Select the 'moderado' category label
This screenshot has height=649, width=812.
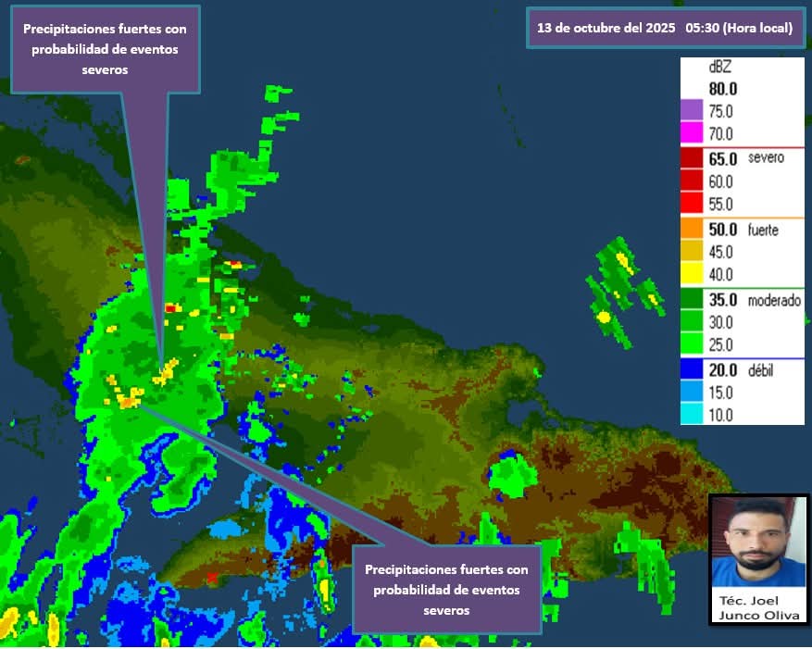[773, 300]
